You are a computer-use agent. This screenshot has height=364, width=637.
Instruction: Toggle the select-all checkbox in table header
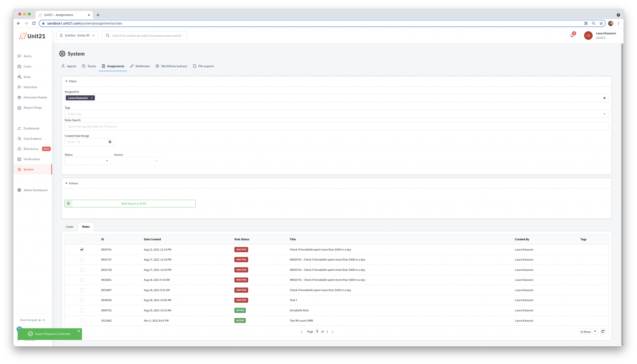(x=82, y=239)
